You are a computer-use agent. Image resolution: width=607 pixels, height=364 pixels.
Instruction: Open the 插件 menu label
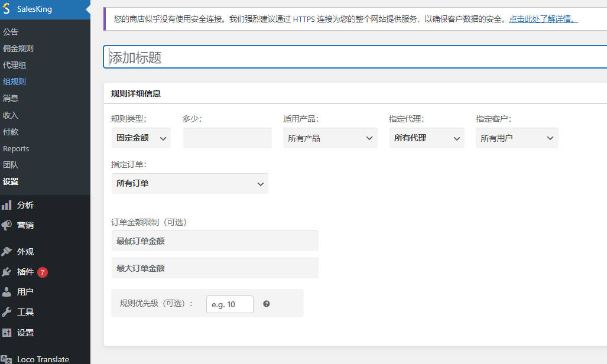coord(25,272)
